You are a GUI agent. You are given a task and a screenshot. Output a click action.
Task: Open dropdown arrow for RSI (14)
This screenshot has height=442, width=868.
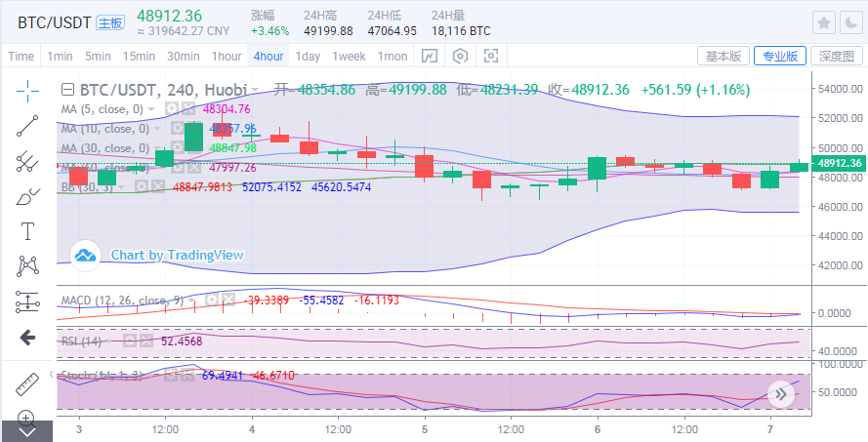109,342
